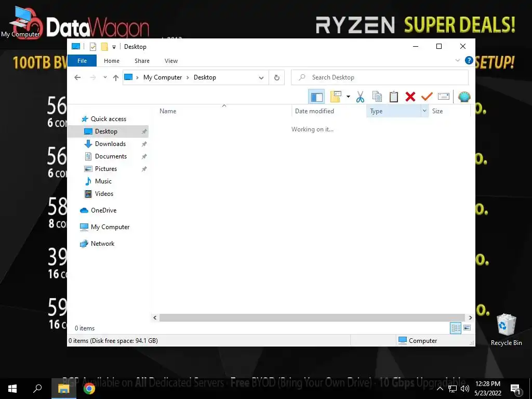Viewport: 532px width, 399px height.
Task: Launch Google Chrome from taskbar
Action: [x=89, y=389]
